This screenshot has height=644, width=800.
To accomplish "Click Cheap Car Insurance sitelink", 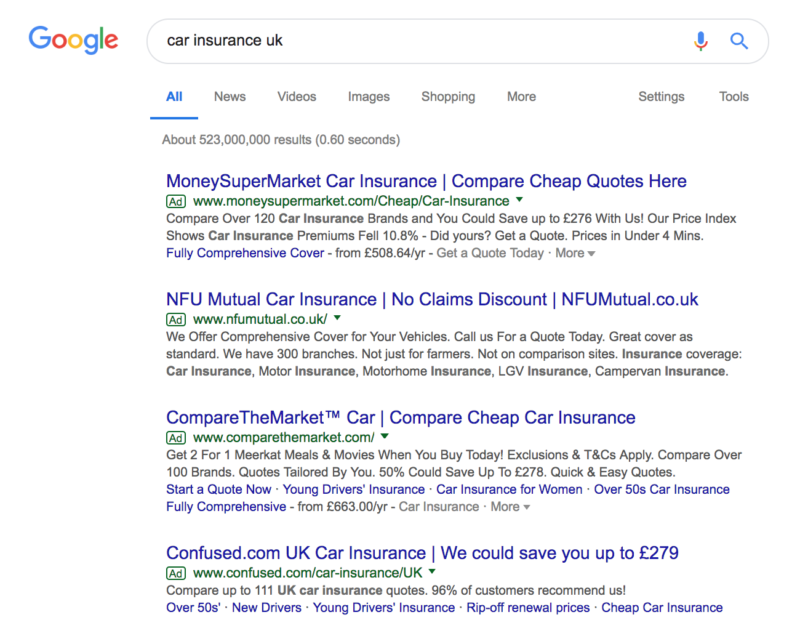I will point(662,608).
